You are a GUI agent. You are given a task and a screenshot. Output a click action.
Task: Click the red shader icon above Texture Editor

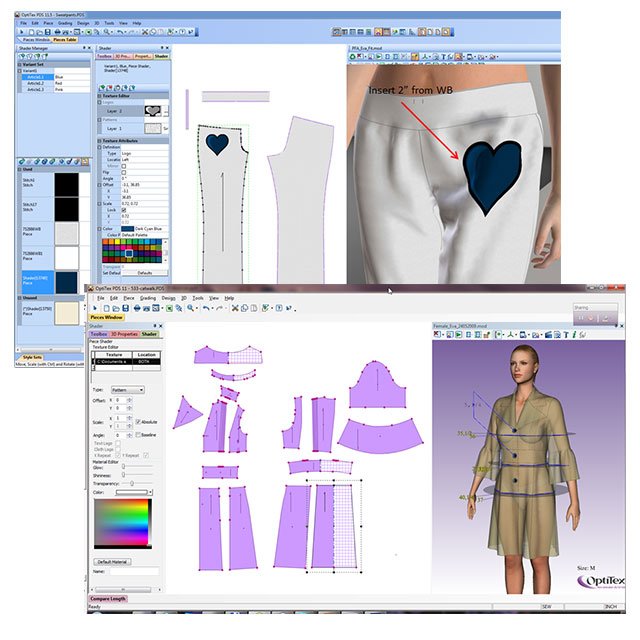pyautogui.click(x=109, y=88)
